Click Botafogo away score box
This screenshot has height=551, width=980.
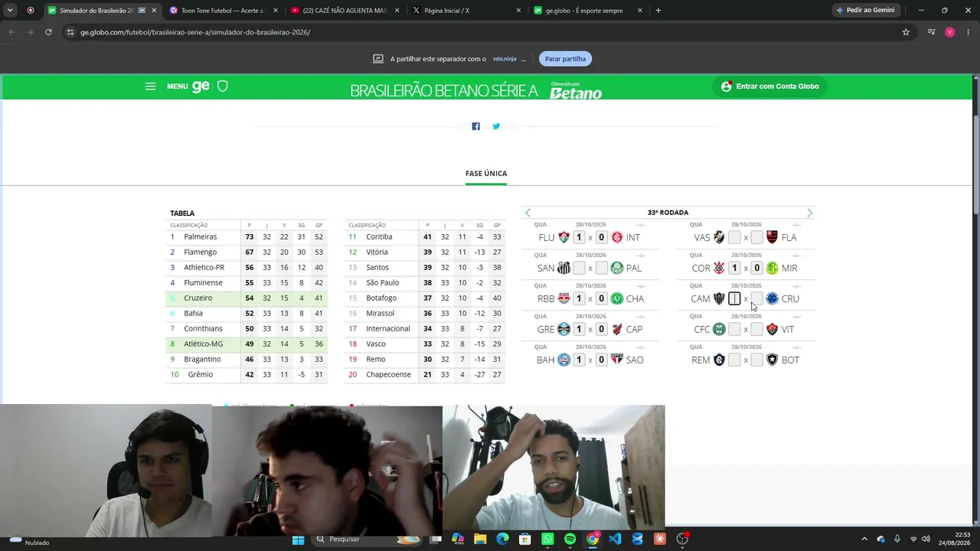click(756, 360)
